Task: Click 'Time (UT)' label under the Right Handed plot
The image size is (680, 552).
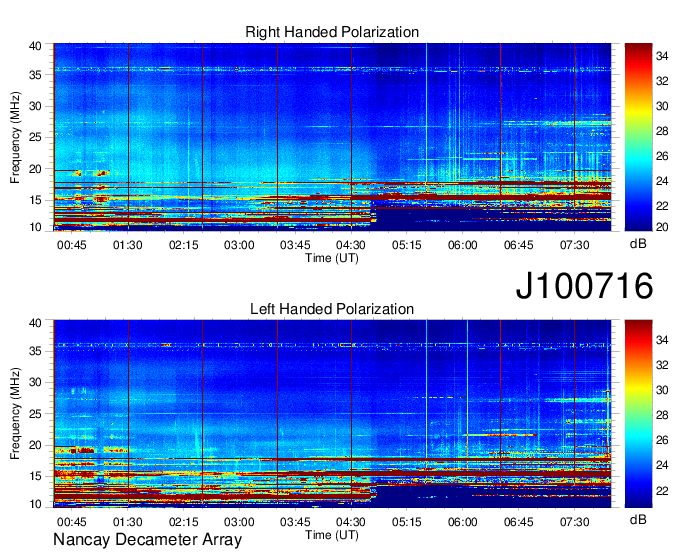Action: [x=332, y=258]
